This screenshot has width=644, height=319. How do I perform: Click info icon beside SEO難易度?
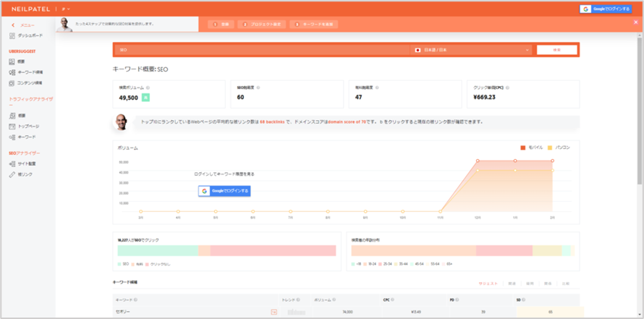(258, 88)
